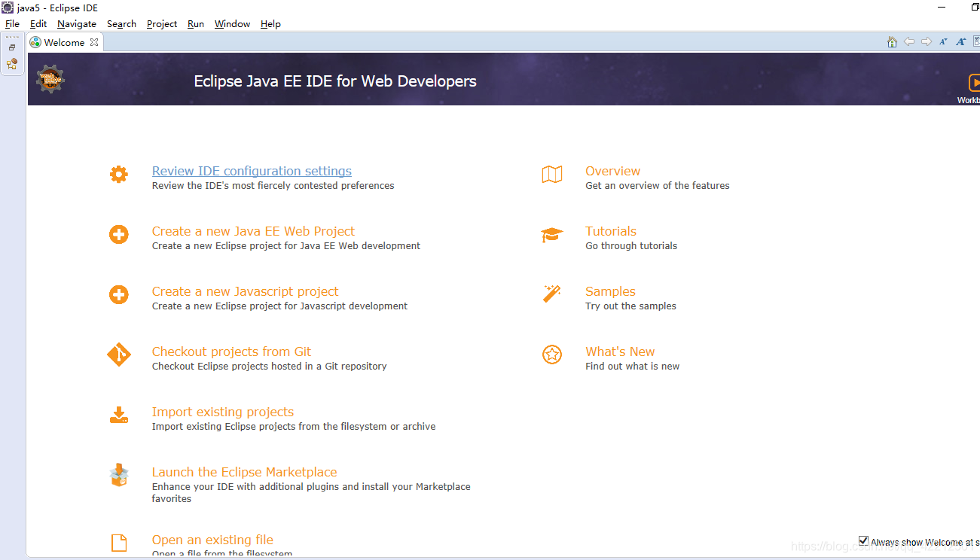Screen dimensions: 980x560
Task: Open Checkout projects from Git link
Action: coord(231,352)
